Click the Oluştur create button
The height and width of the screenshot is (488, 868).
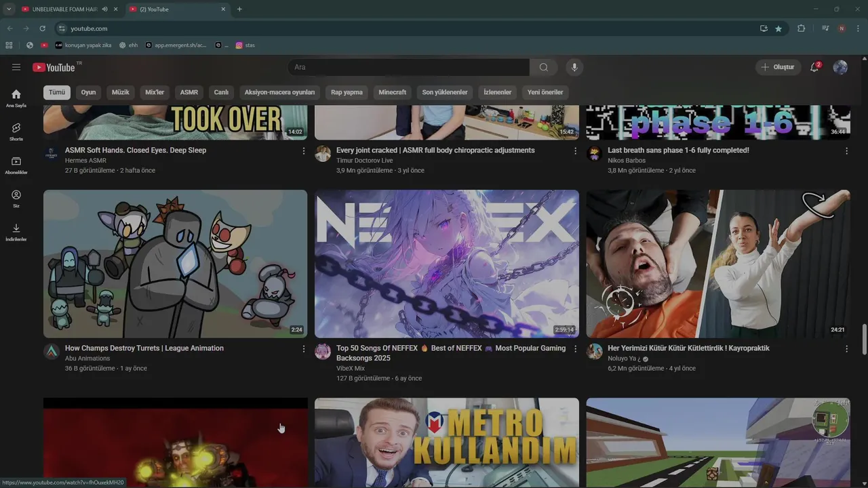[778, 67]
